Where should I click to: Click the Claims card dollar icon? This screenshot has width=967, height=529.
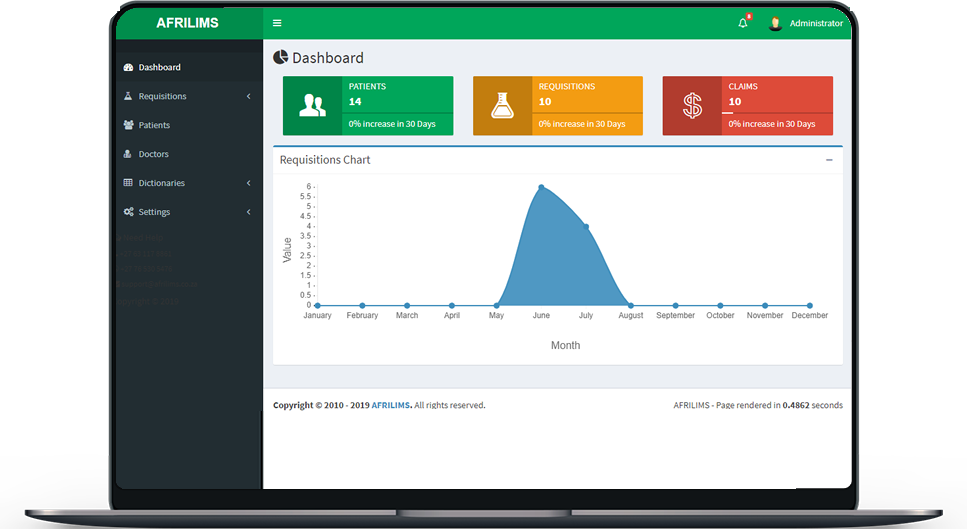pyautogui.click(x=692, y=105)
